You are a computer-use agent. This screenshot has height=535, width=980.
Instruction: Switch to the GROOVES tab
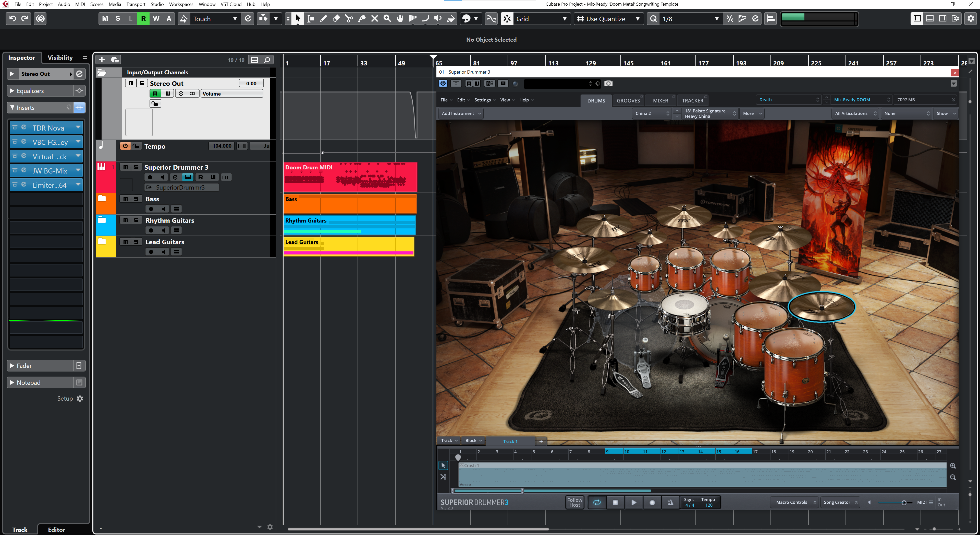point(628,100)
